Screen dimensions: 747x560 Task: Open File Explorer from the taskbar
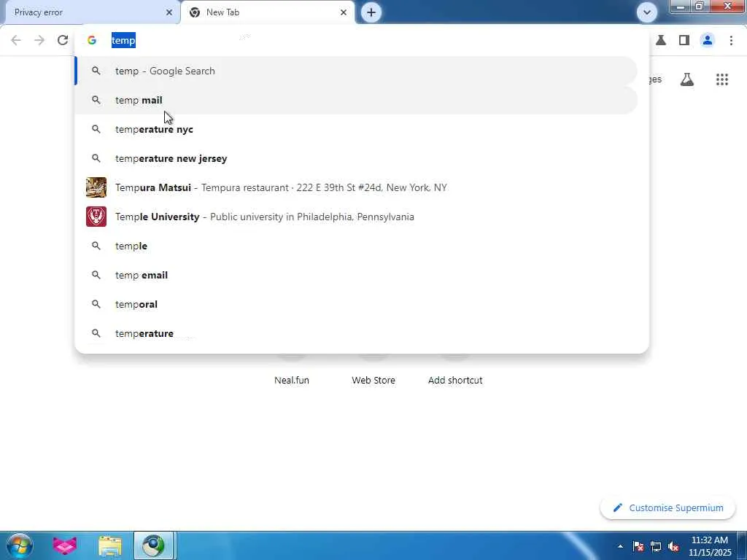[x=110, y=545]
